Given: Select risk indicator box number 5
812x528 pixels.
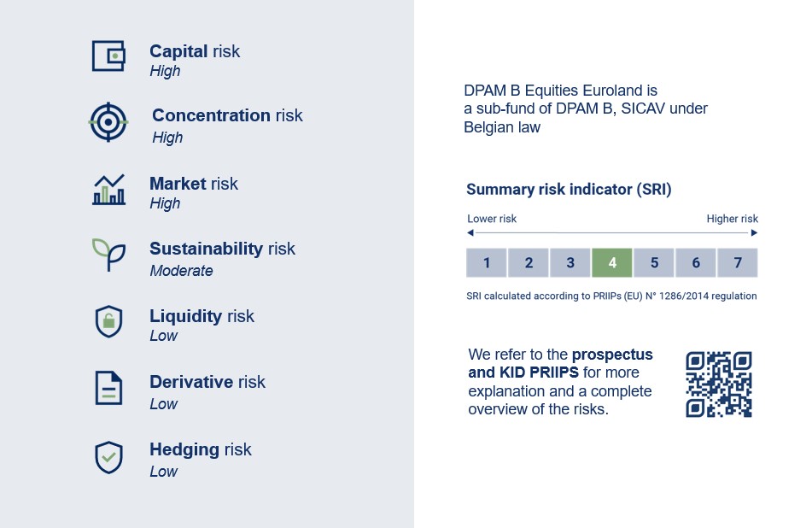Looking at the screenshot, I should pyautogui.click(x=654, y=263).
